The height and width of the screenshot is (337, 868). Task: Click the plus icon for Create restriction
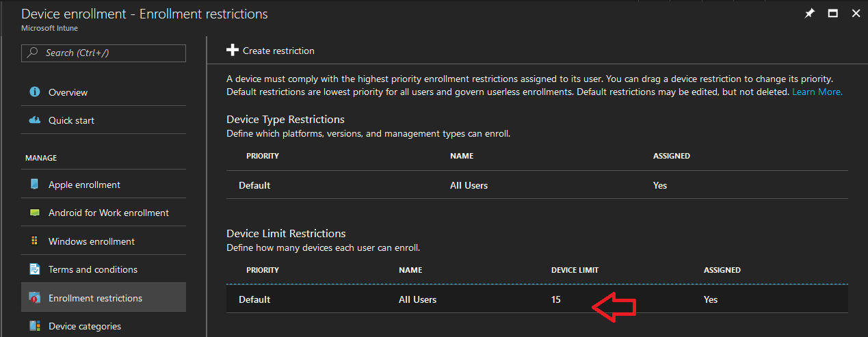click(x=233, y=50)
